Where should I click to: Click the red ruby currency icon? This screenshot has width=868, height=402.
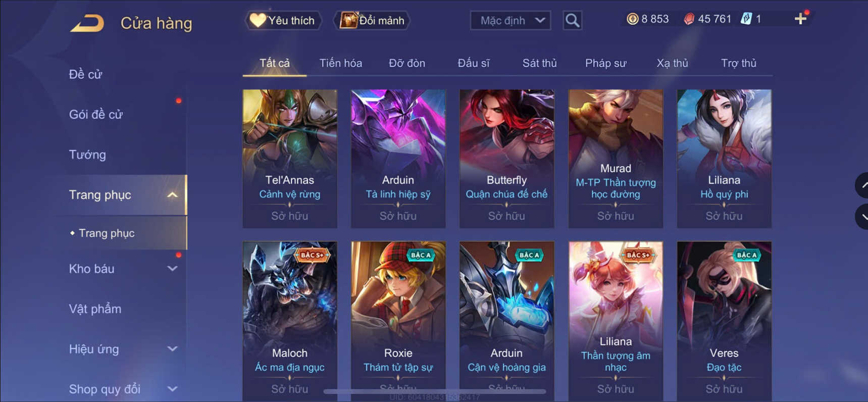tap(689, 19)
